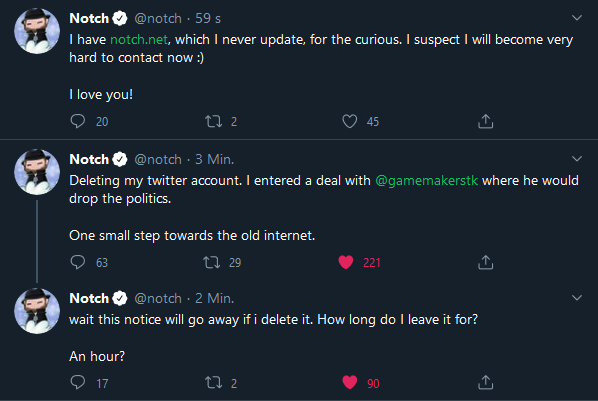Share the notch.net tweet

pyautogui.click(x=485, y=121)
